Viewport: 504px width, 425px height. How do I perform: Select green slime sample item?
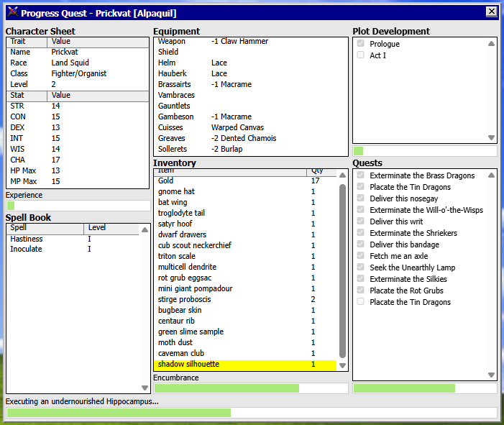pyautogui.click(x=246, y=332)
